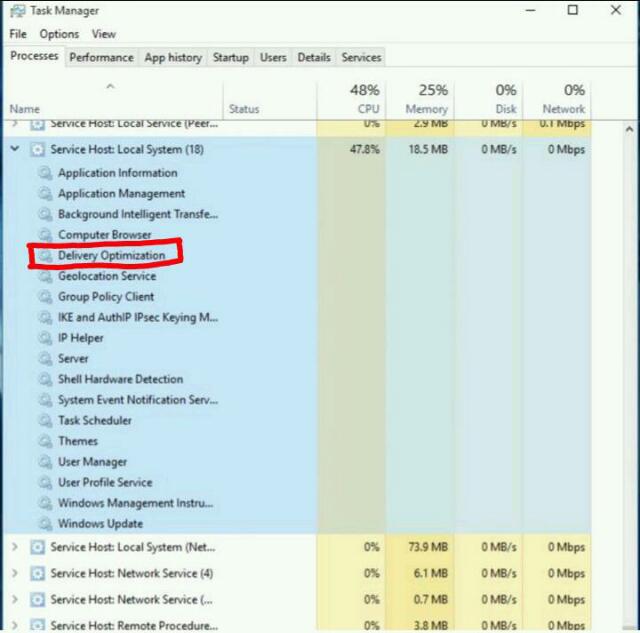Click the icon next to Themes service
Image resolution: width=640 pixels, height=633 pixels.
point(44,441)
